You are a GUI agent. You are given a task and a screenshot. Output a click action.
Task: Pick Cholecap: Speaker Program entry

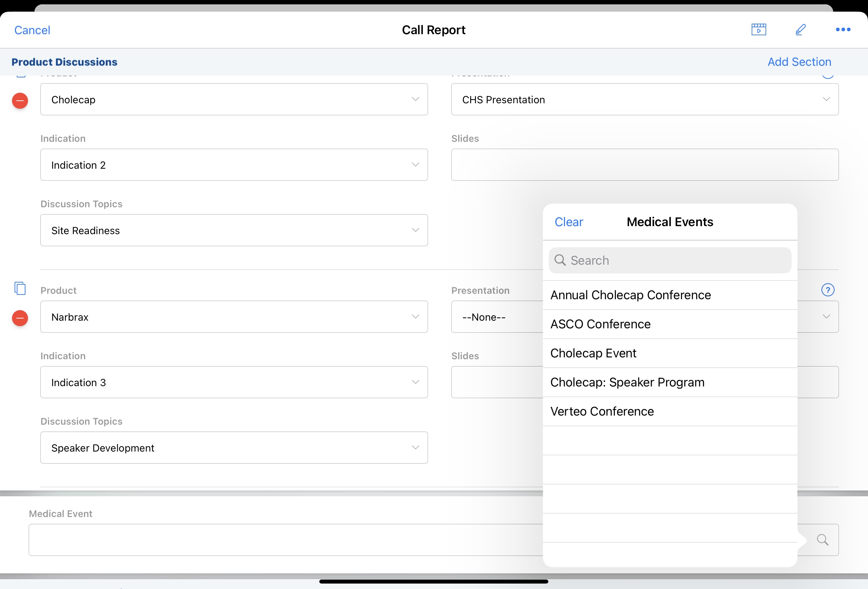[627, 382]
